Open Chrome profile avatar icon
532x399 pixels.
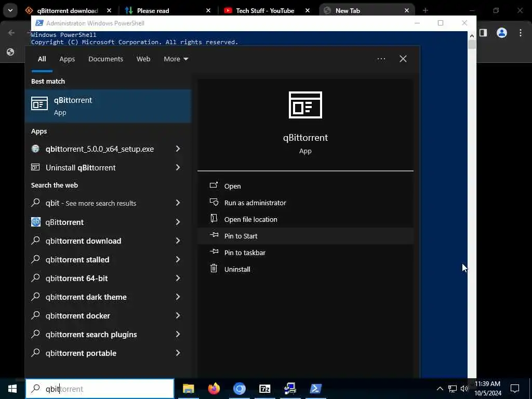501,33
